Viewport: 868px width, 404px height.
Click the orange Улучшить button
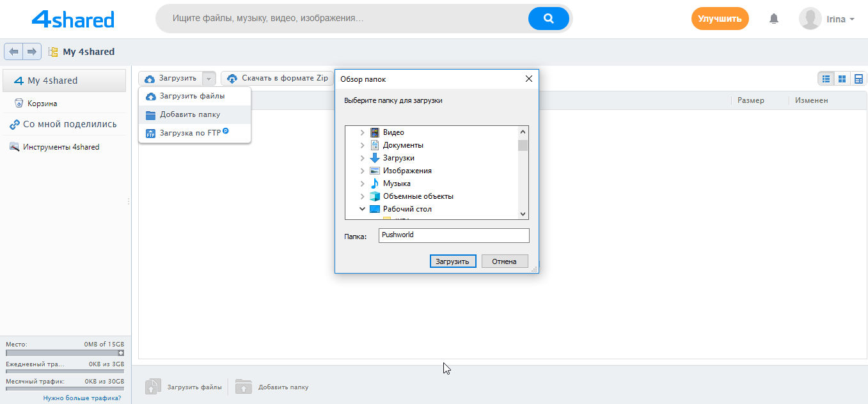(x=720, y=19)
